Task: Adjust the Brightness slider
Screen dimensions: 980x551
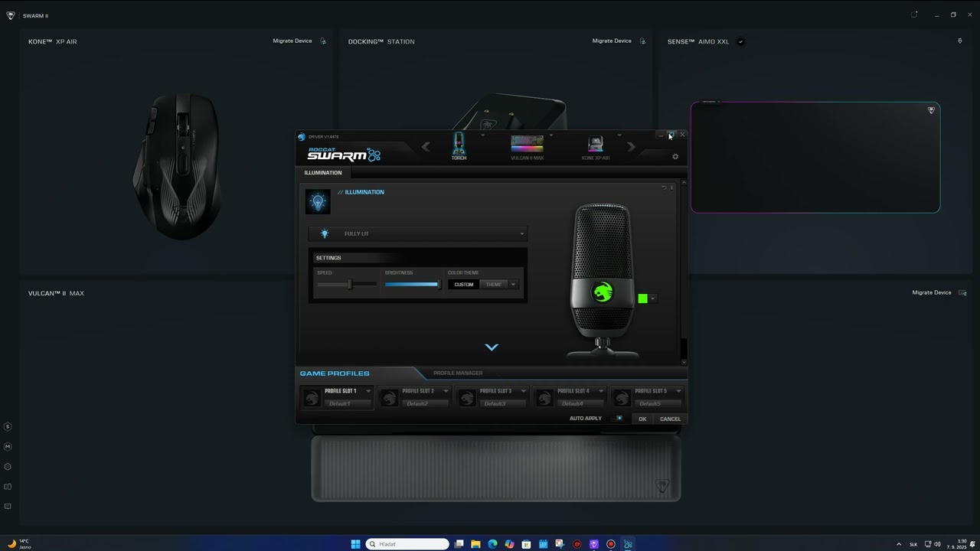Action: [413, 285]
